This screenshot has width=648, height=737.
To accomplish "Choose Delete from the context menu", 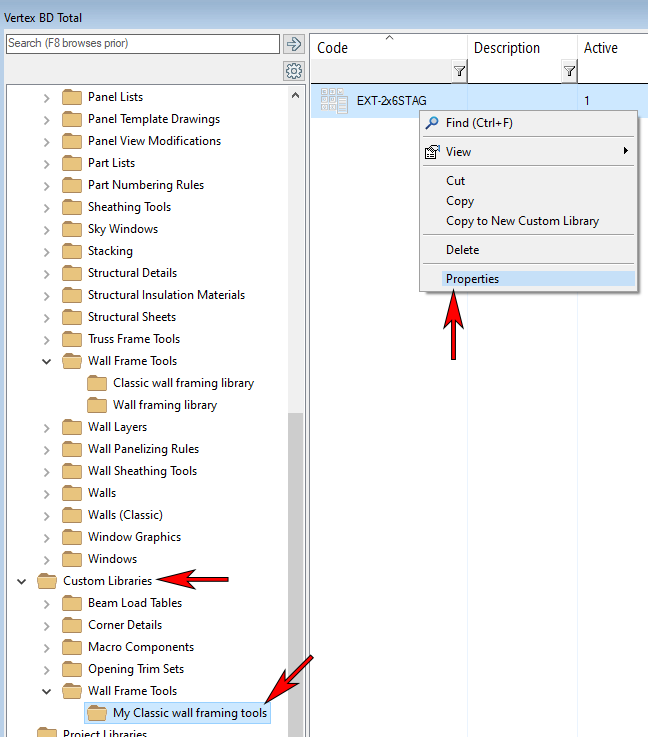I will point(529,250).
